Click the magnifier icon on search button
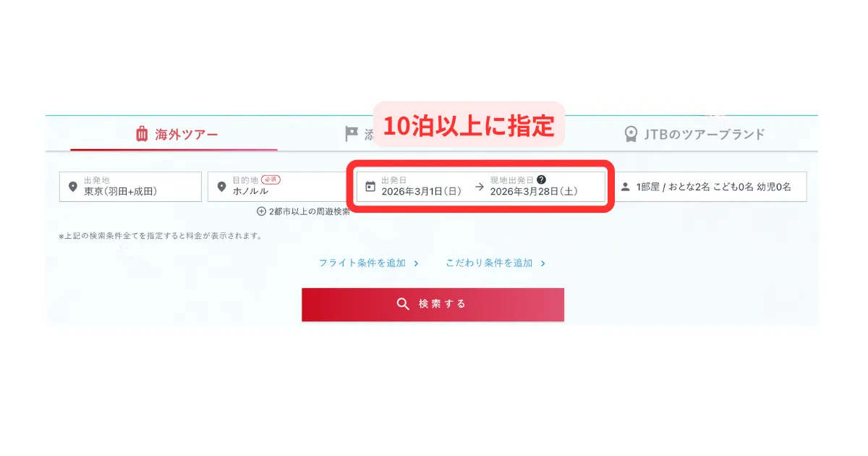868x456 pixels. 403,304
